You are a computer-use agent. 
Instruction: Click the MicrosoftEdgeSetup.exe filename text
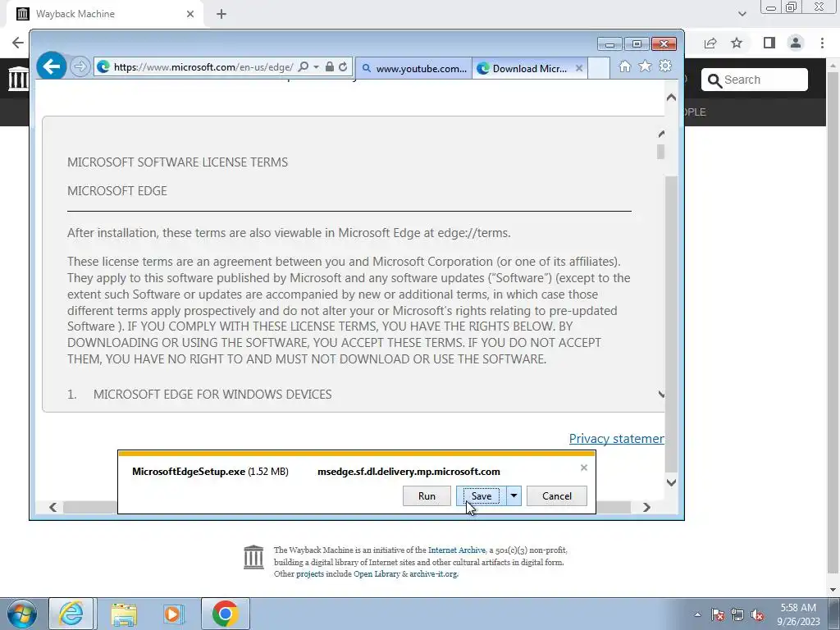(x=189, y=472)
